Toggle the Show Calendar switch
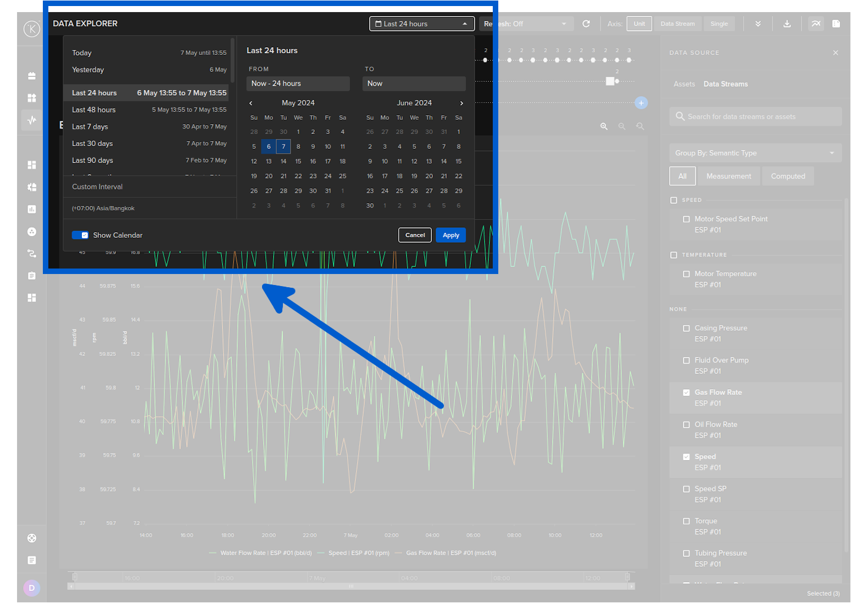 pyautogui.click(x=80, y=235)
